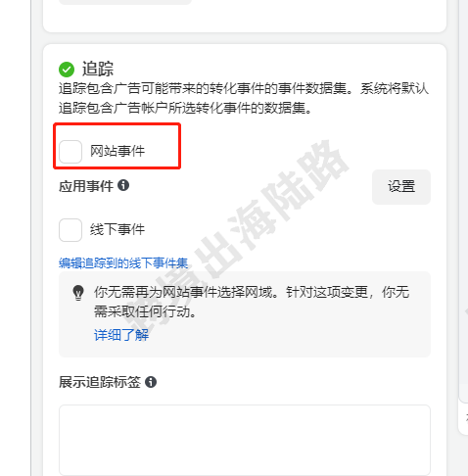Click the tracking description paragraph text

click(x=244, y=98)
